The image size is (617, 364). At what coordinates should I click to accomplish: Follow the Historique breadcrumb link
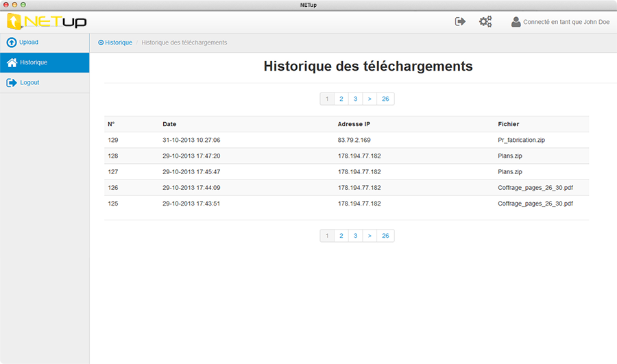[x=119, y=43]
